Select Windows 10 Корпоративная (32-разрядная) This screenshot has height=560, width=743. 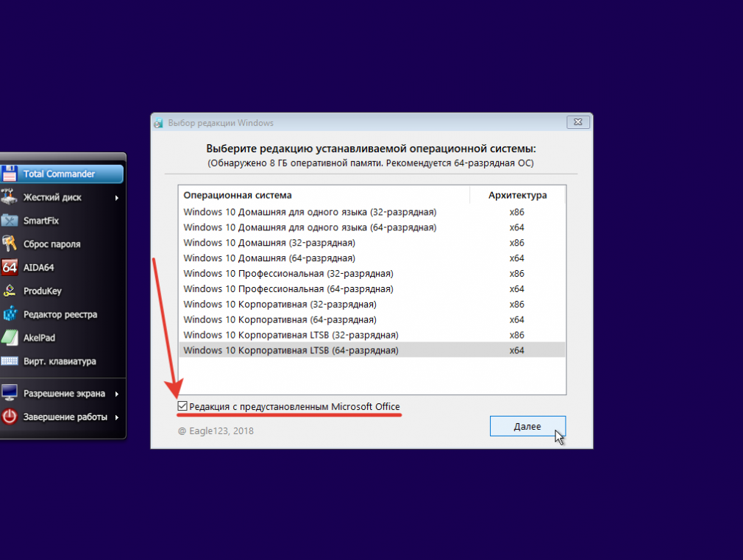click(x=372, y=305)
